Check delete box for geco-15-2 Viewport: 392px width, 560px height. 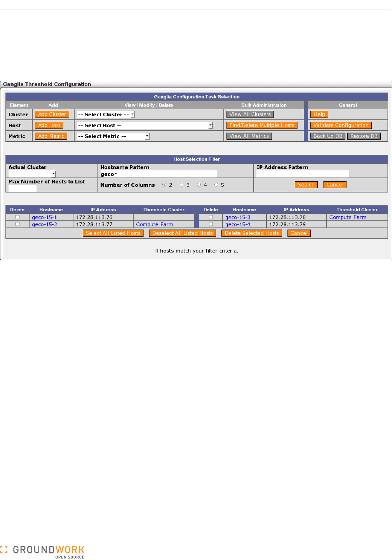17,224
